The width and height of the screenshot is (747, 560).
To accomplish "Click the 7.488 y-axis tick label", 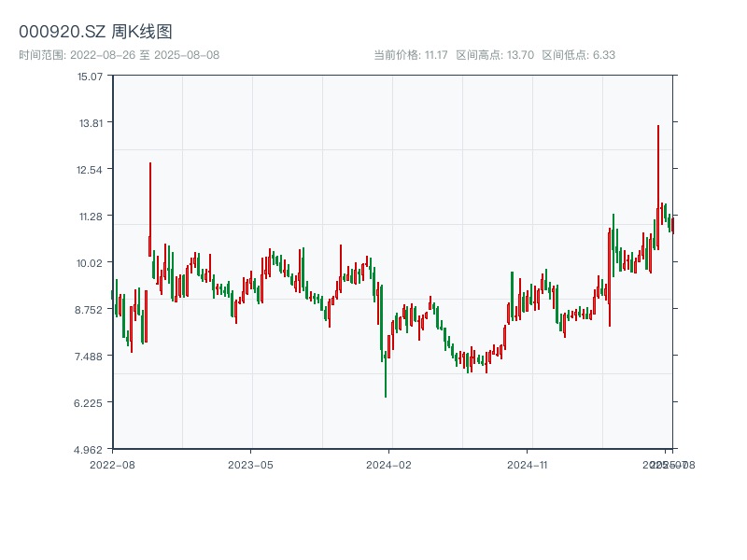I will point(90,356).
